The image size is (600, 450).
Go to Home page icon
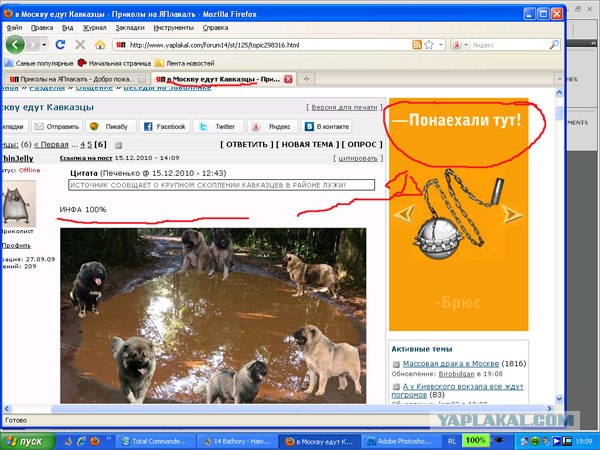point(100,45)
